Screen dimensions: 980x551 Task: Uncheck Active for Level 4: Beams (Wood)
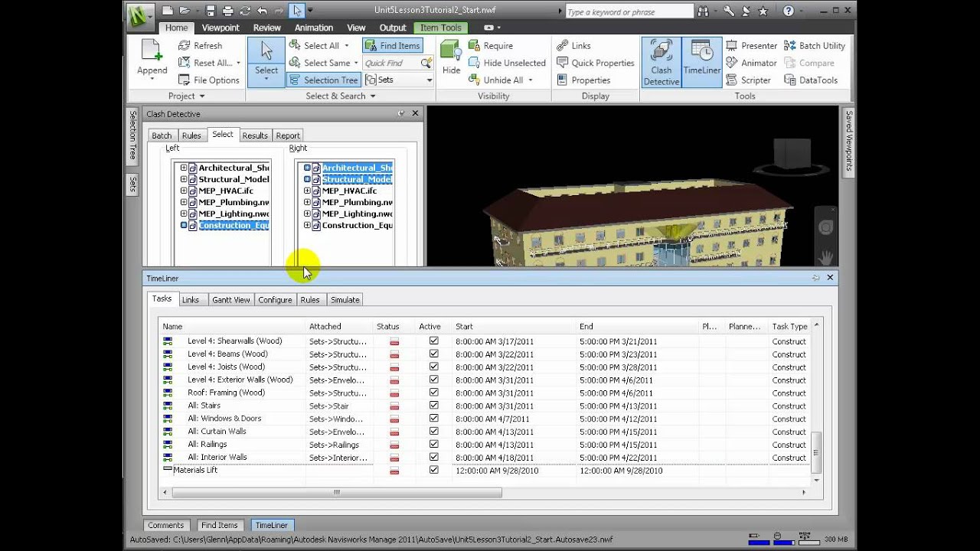(434, 354)
